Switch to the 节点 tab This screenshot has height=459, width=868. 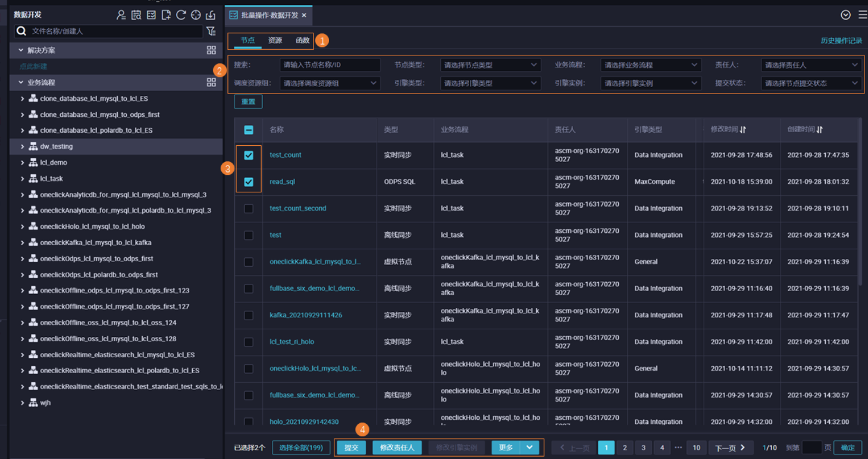[247, 40]
